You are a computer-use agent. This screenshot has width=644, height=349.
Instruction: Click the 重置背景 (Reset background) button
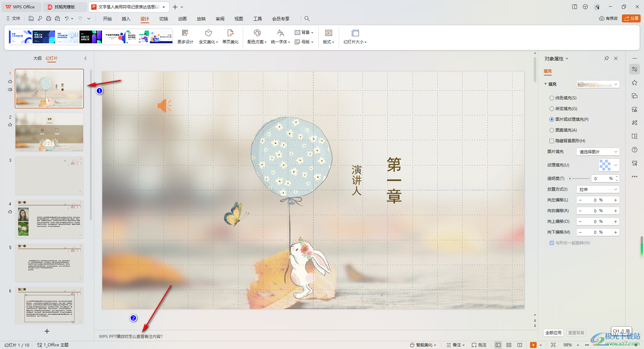[x=576, y=333]
